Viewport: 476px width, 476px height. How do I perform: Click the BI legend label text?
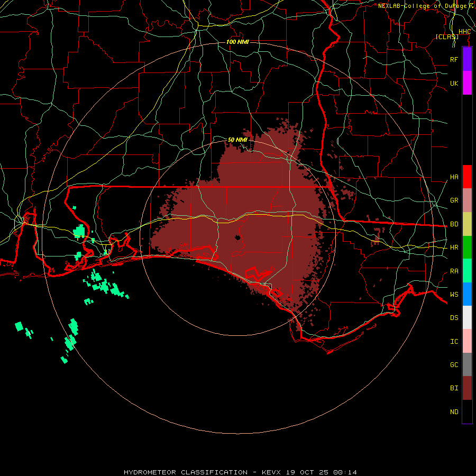point(454,388)
